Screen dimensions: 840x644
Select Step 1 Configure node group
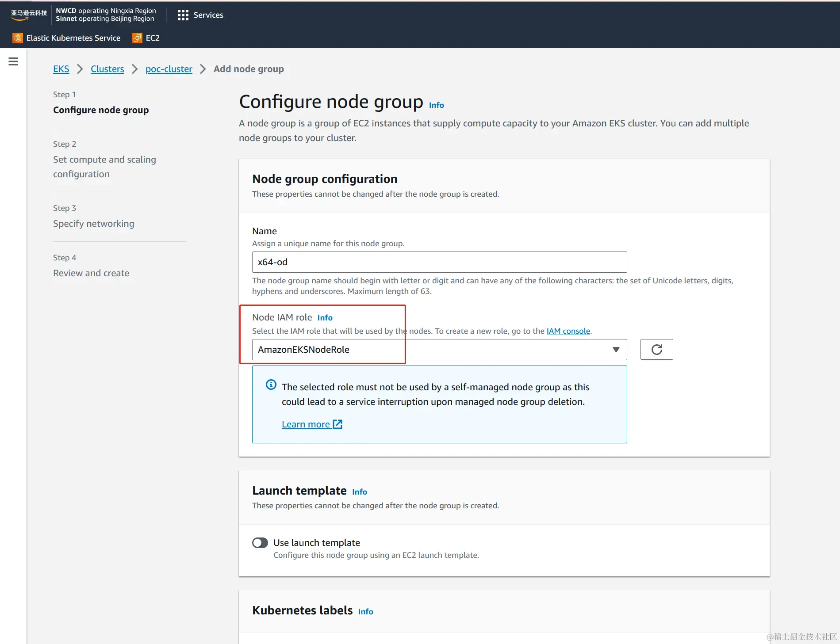click(101, 110)
